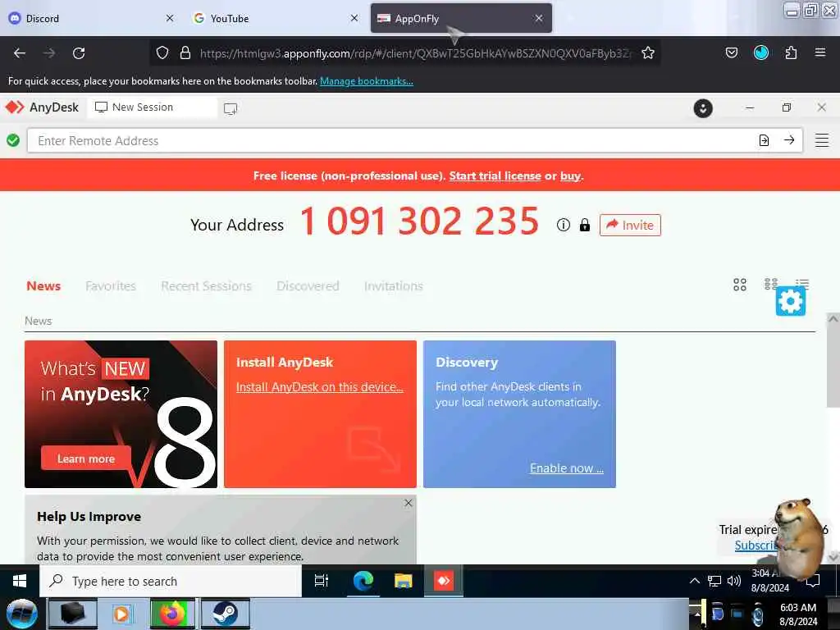Open the Pocket save icon
This screenshot has height=630, width=840.
731,52
